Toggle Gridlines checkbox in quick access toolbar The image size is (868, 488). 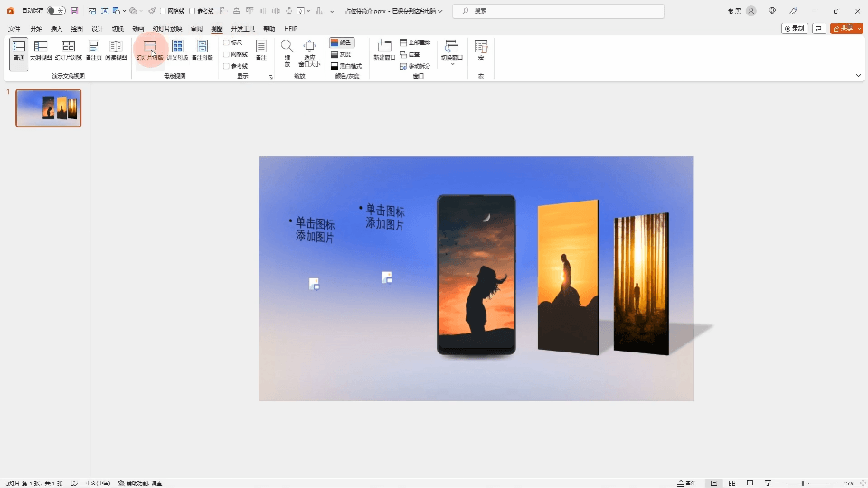(x=172, y=11)
